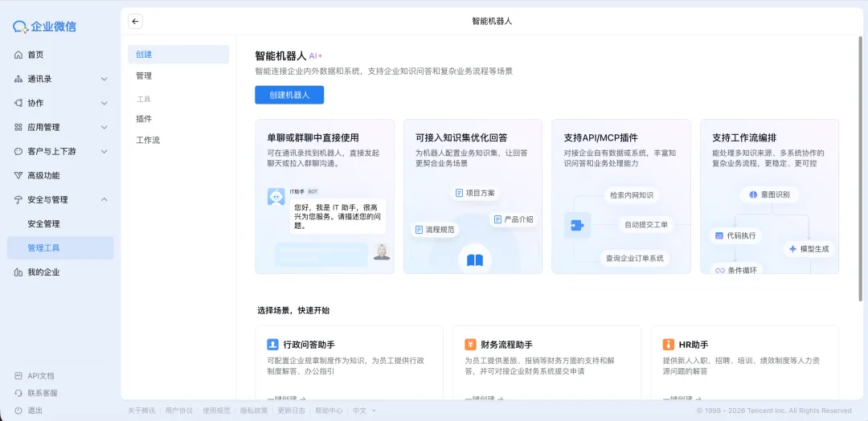Viewport: 868px width, 421px height.
Task: Click the 意图识别 node icon
Action: point(753,194)
